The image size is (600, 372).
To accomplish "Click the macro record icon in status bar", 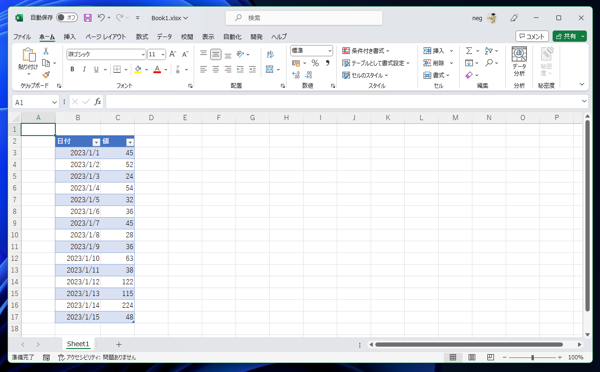I will coord(46,357).
